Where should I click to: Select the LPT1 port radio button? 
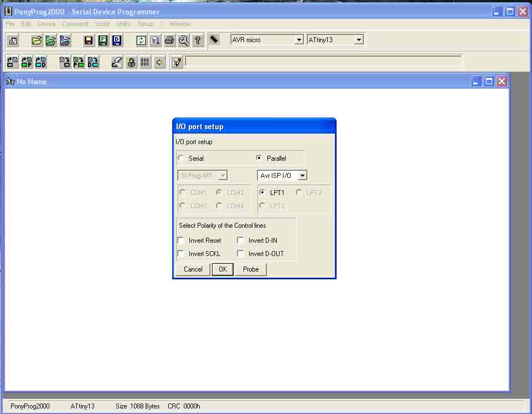262,193
